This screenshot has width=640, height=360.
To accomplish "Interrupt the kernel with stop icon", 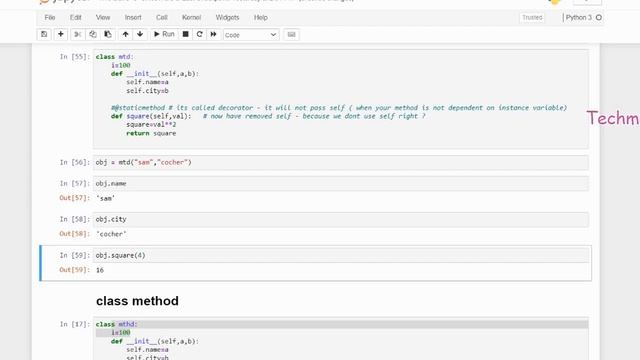I will [185, 34].
